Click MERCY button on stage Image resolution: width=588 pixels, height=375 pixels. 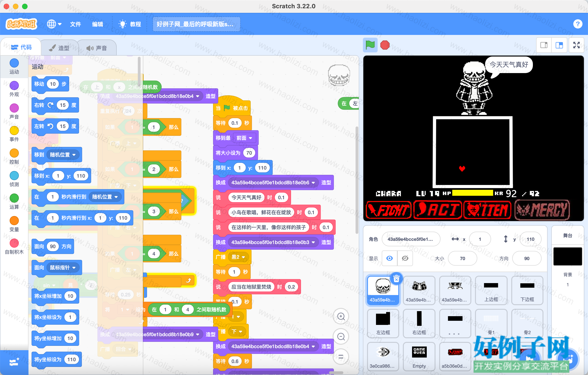tap(542, 210)
